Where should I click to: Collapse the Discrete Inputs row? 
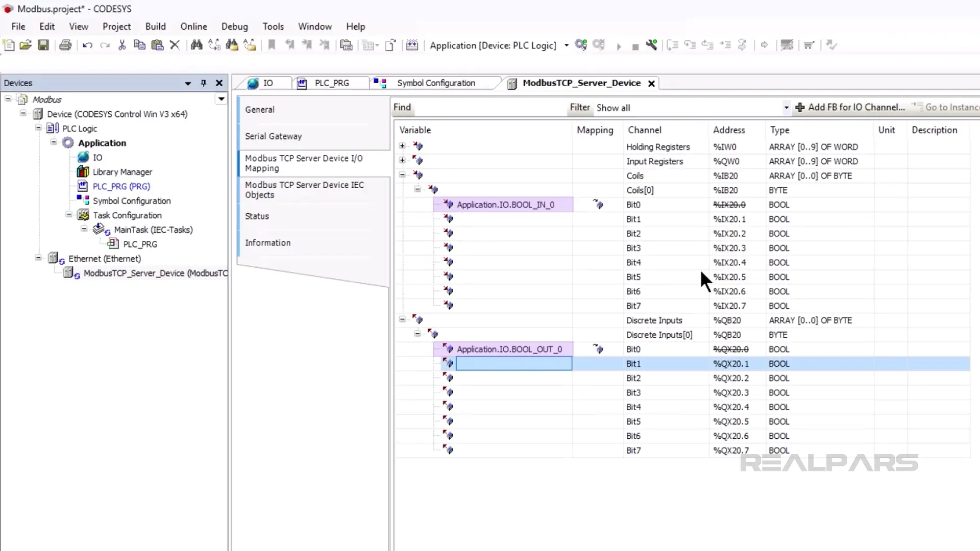click(x=402, y=319)
